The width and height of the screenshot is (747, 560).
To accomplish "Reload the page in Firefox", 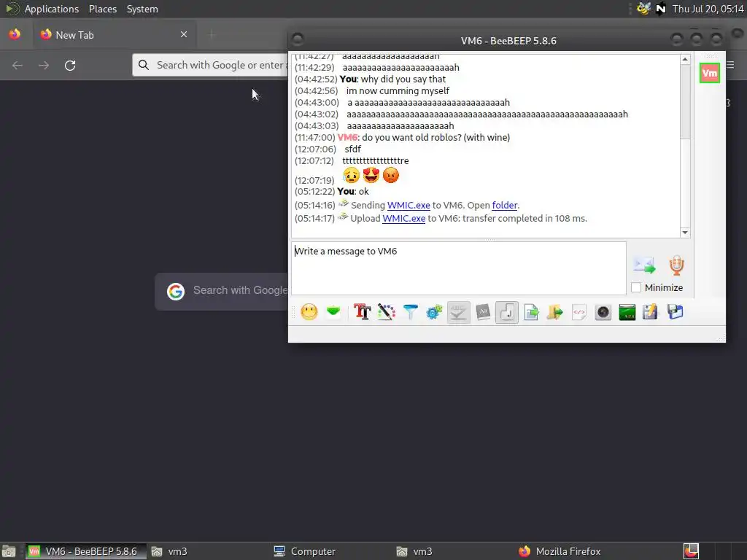I will pos(70,65).
